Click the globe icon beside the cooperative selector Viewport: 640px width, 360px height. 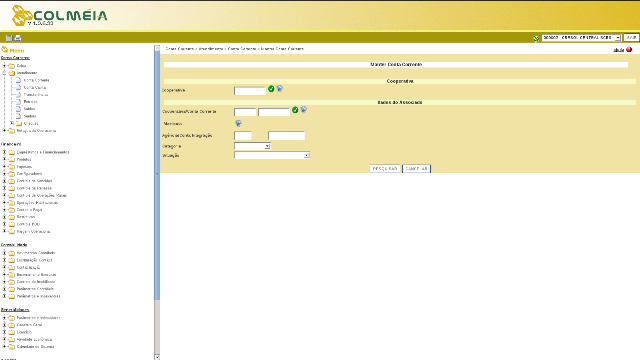(536, 38)
